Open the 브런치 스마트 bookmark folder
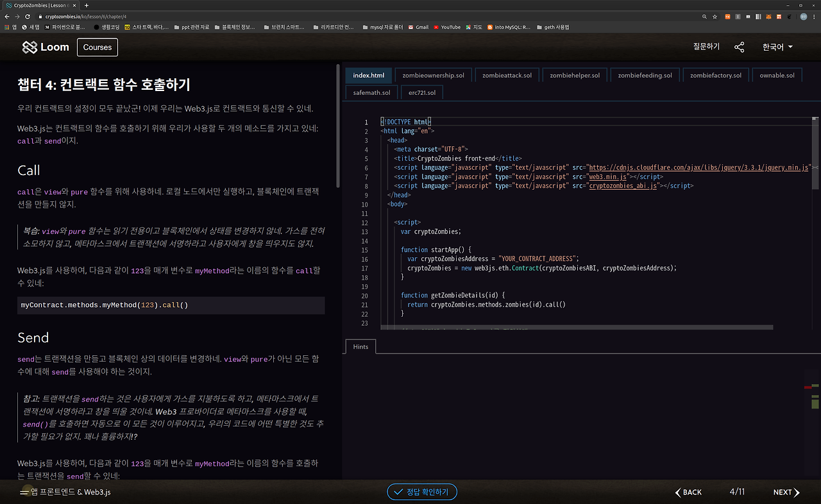Screen dimensions: 821x504 (283, 27)
